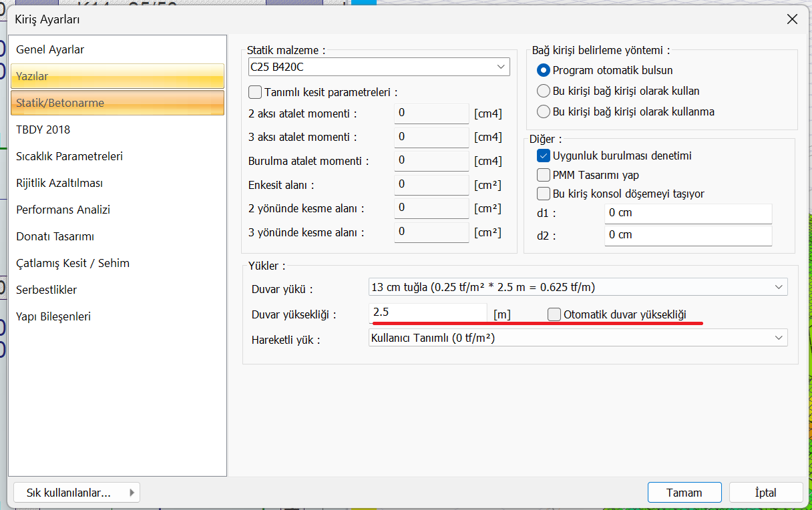The height and width of the screenshot is (510, 812).
Task: Expand the Duvar yükü dropdown
Action: 778,287
